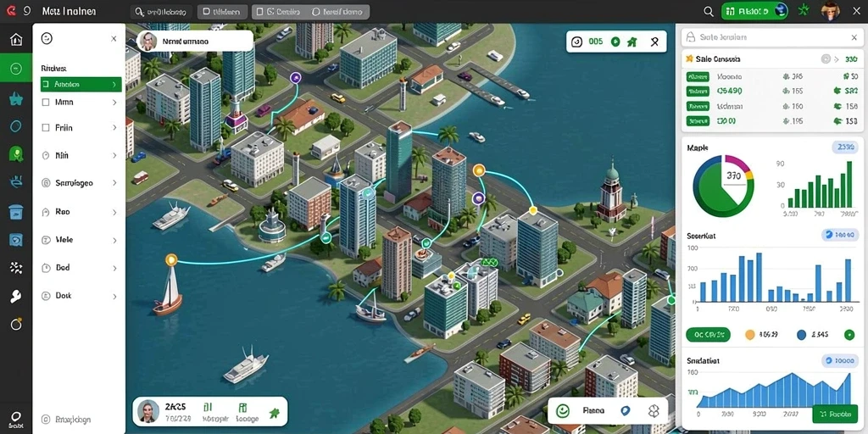
Task: Click the green play icon on map toolbar
Action: [x=615, y=42]
